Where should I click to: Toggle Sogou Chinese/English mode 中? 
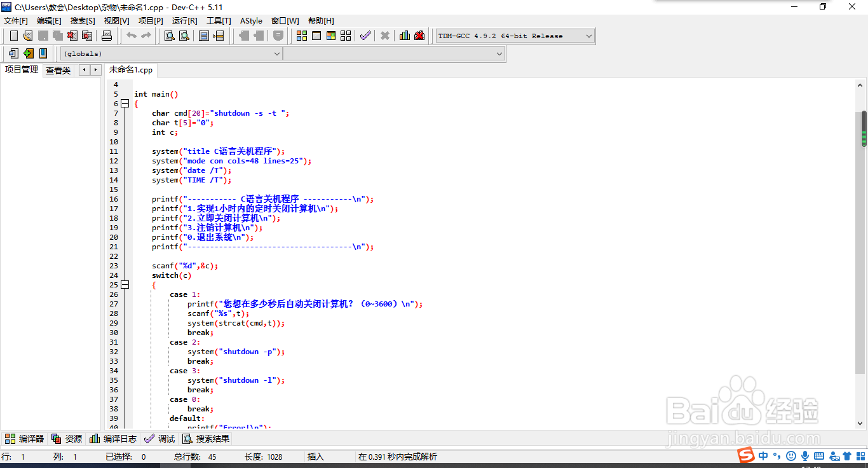pyautogui.click(x=763, y=456)
